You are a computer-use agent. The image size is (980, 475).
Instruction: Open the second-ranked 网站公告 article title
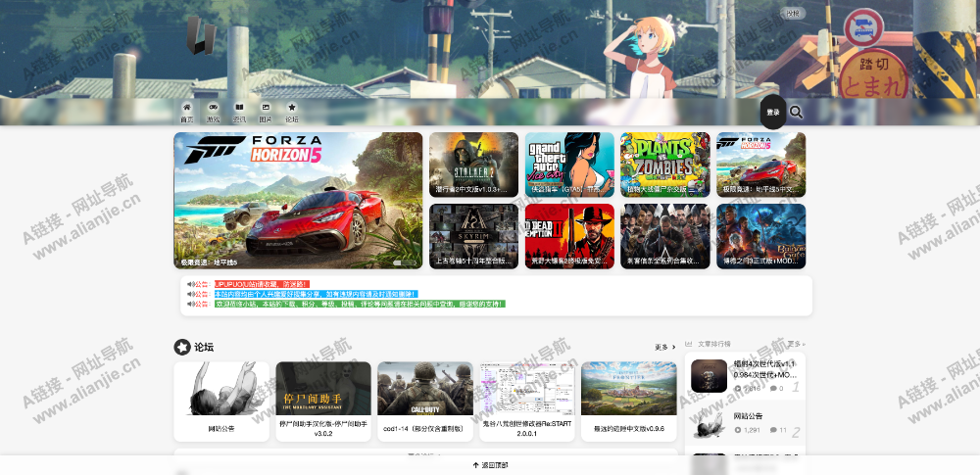point(748,416)
